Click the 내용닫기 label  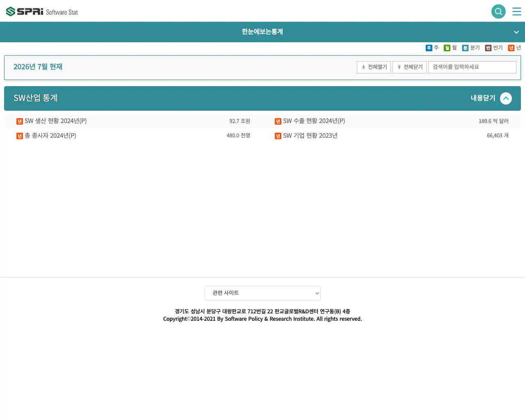[x=483, y=98]
